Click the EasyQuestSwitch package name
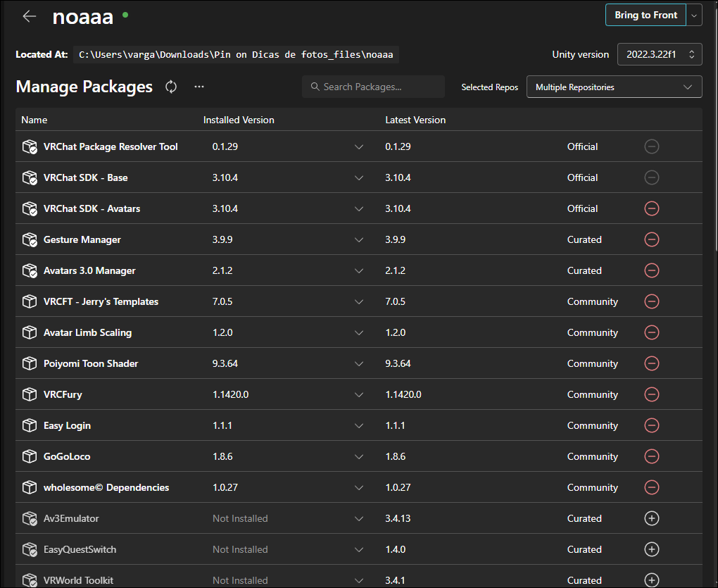 80,549
